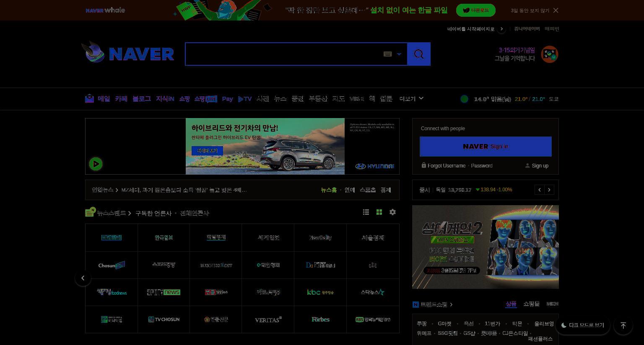Click the NAVER whale banner logo

[105, 10]
